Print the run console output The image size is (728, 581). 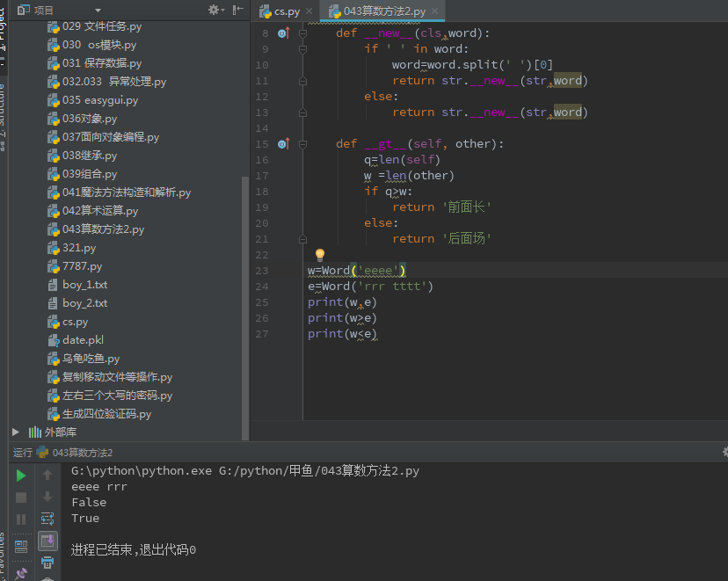(47, 562)
